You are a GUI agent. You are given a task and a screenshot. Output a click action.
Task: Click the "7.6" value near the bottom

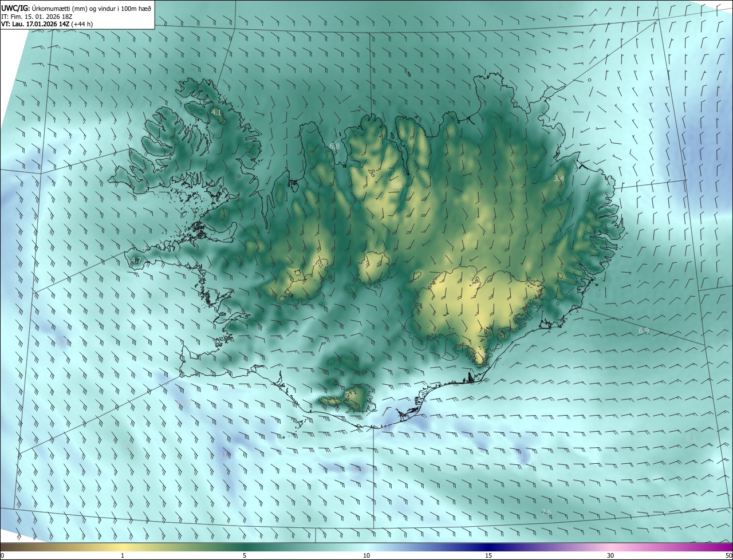click(x=546, y=512)
